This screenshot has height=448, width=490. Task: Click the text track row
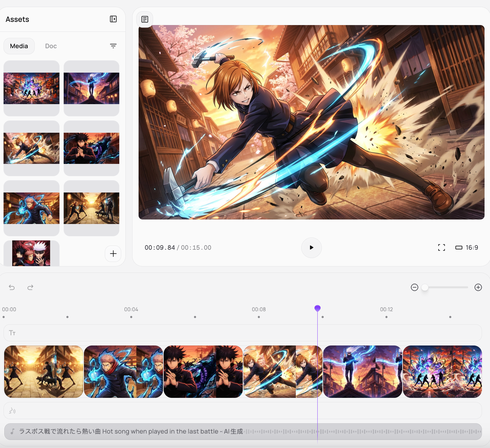tap(243, 333)
